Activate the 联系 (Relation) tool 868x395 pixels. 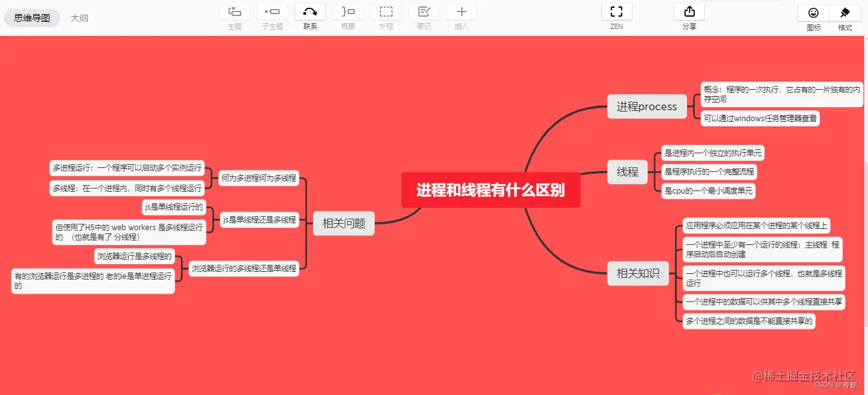coord(310,15)
